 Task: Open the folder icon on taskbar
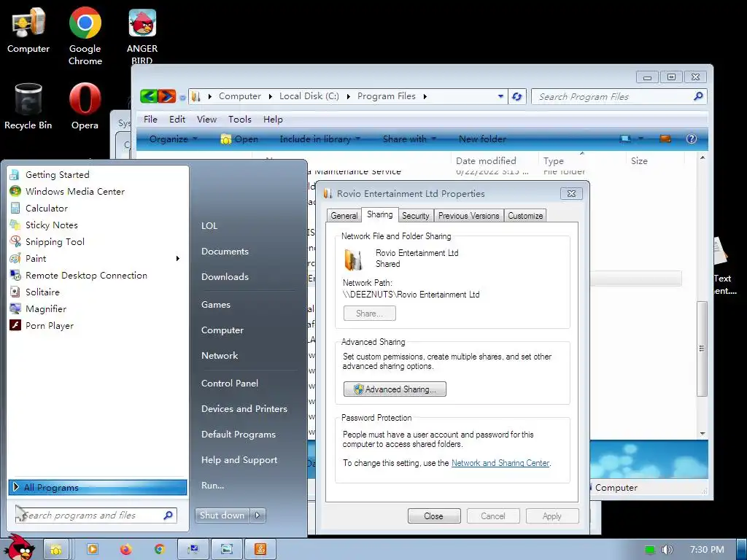[55, 550]
